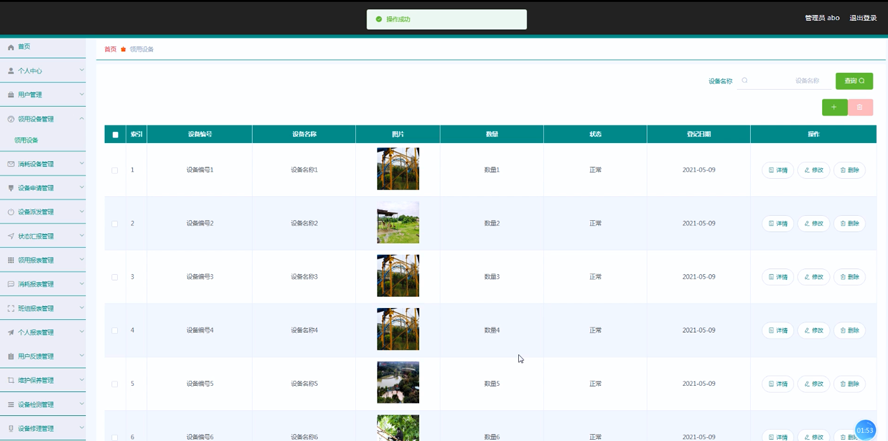Click the grid icon for 领用报表管理

click(10, 260)
